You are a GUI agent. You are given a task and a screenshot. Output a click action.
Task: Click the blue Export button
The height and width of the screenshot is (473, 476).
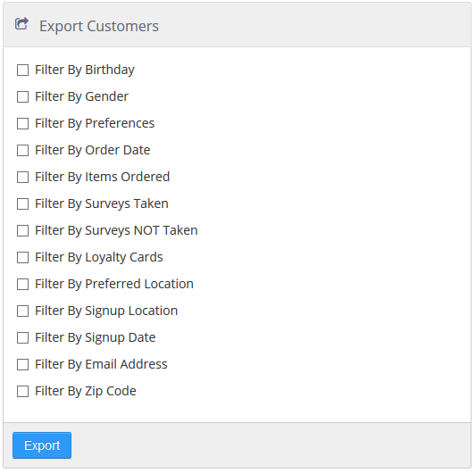pyautogui.click(x=42, y=445)
